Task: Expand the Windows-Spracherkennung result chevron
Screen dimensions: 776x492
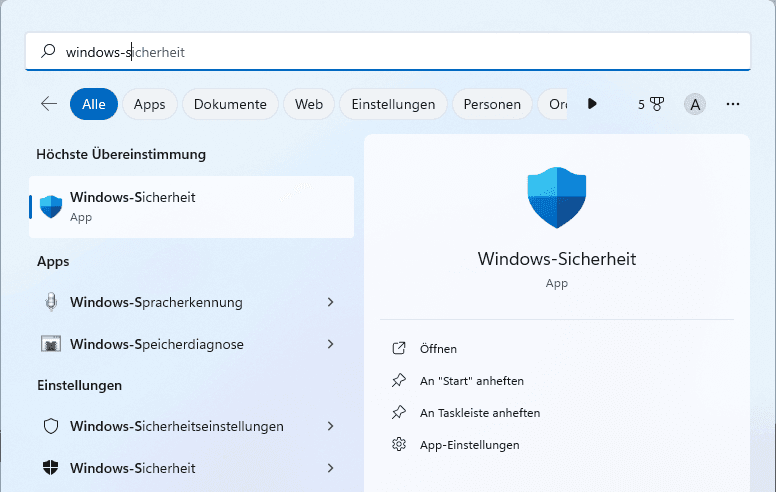Action: [x=330, y=302]
